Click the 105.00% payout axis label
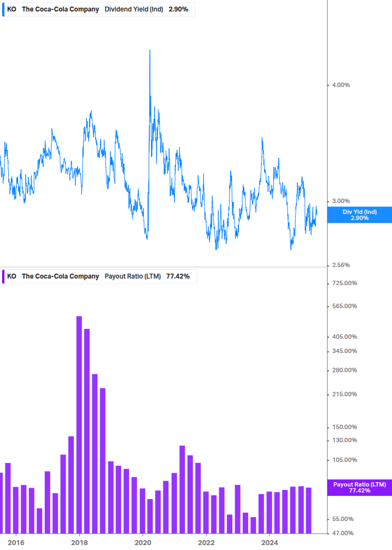 (344, 460)
